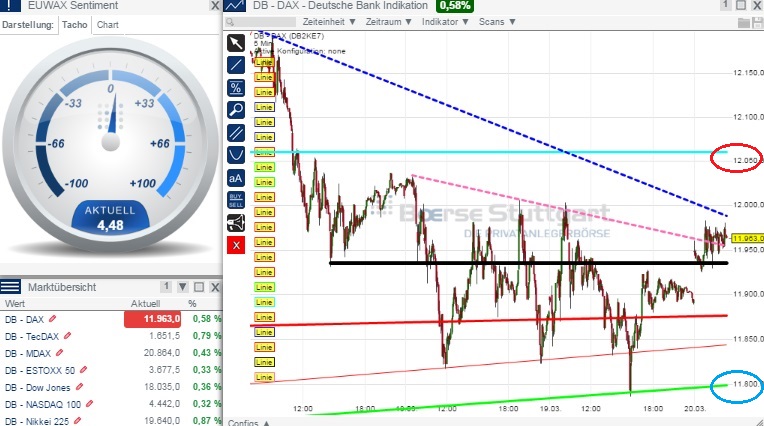
Task: Select the DB - NASDAQ 100 row
Action: pos(111,405)
